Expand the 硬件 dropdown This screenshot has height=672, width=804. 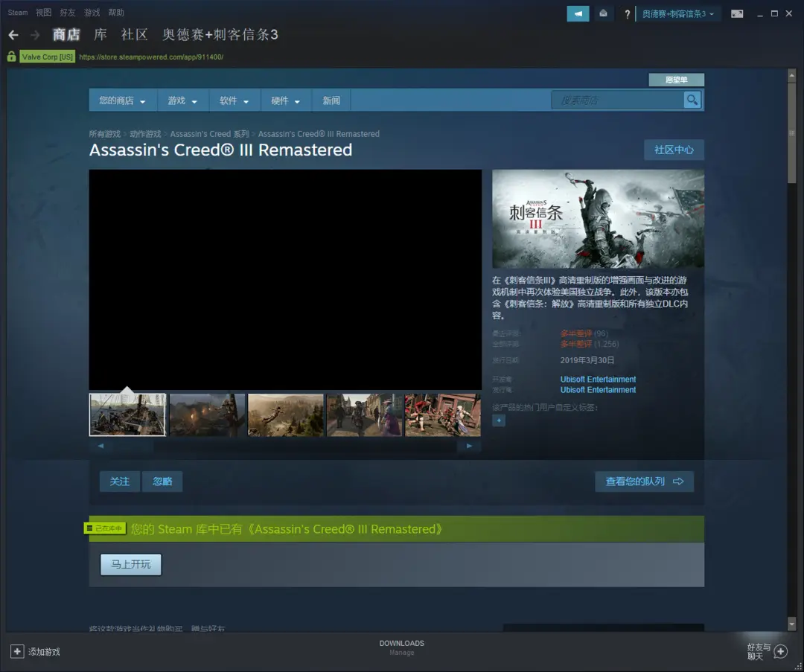tap(286, 100)
